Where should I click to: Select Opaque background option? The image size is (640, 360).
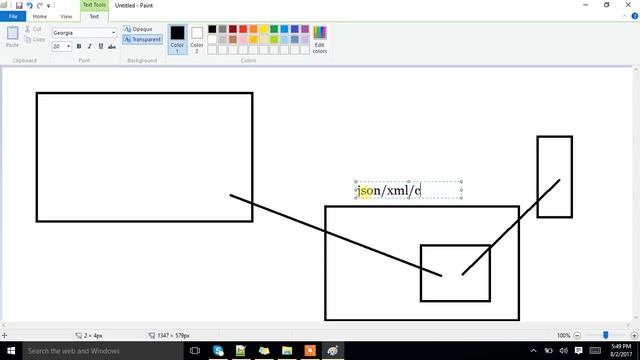[x=138, y=29]
